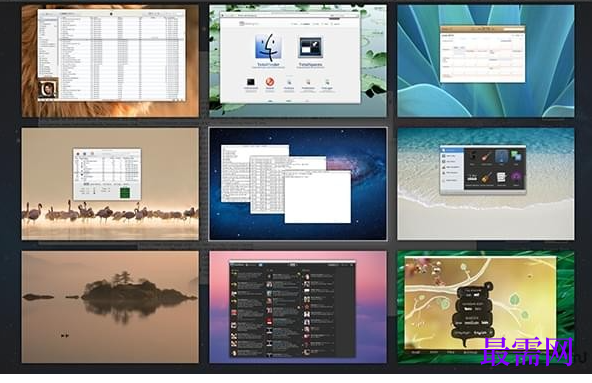Image resolution: width=592 pixels, height=383 pixels.
Task: Select the highlighted galaxy desktop in center
Action: (298, 184)
